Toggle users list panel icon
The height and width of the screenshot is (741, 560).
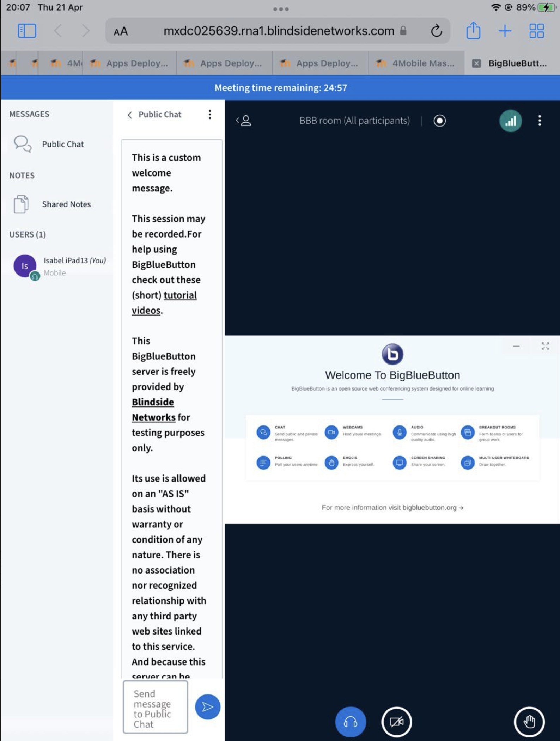click(x=244, y=121)
